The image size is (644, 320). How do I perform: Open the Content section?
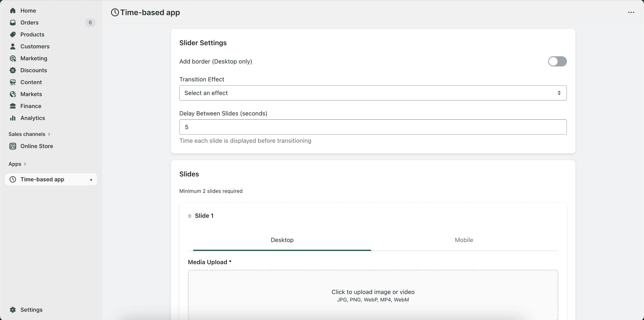click(51, 82)
